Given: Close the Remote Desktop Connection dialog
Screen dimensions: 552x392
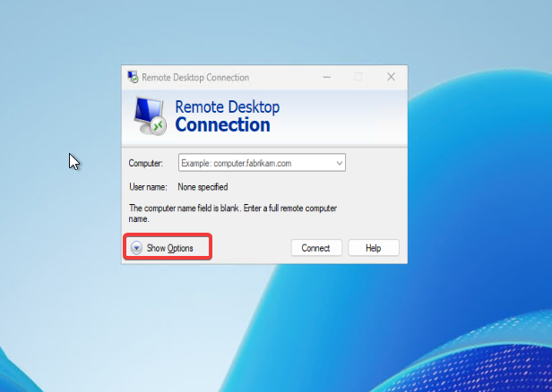Looking at the screenshot, I should (391, 78).
